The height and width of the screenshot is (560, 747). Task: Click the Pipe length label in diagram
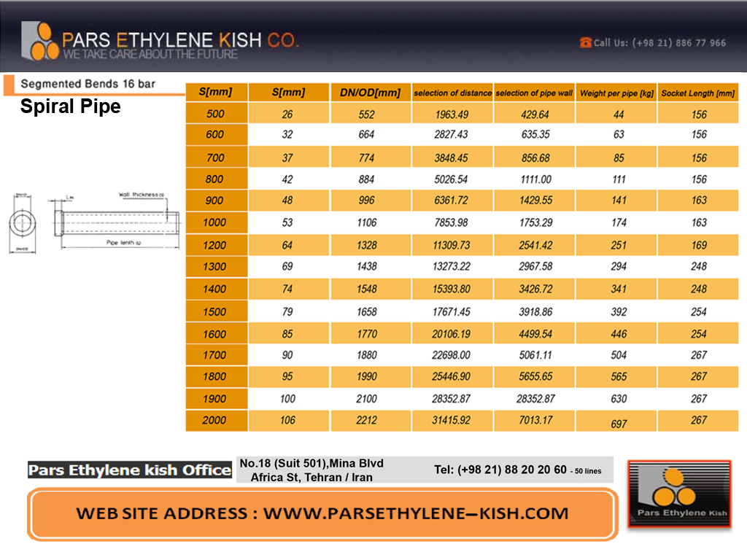[123, 242]
